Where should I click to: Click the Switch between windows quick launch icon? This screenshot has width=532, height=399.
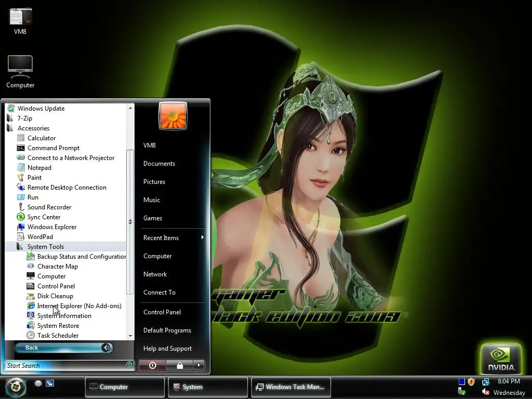(x=50, y=383)
